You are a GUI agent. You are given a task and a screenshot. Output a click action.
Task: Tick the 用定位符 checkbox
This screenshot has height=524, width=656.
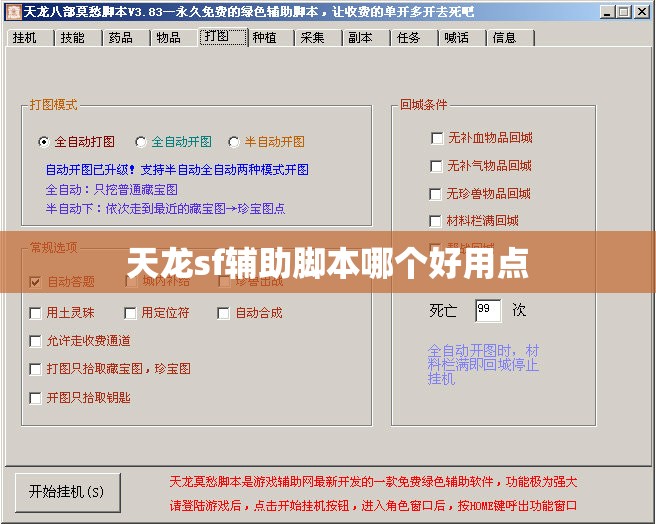[x=130, y=313]
